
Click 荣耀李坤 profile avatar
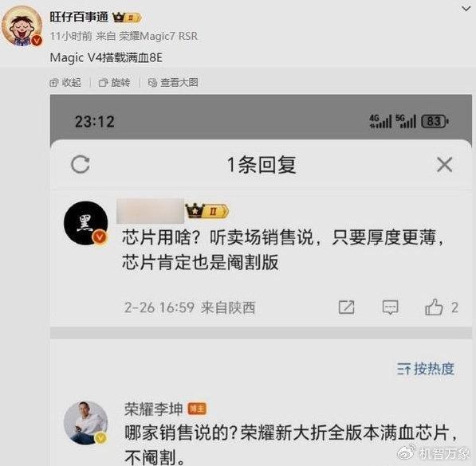86,423
